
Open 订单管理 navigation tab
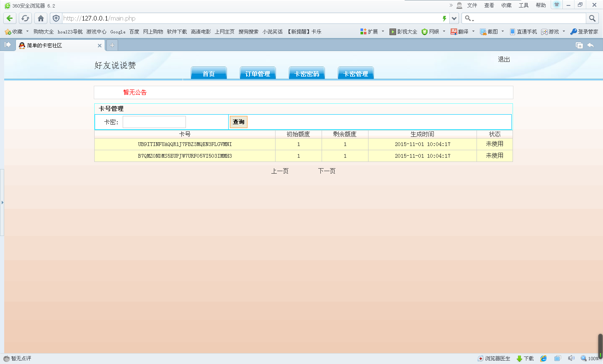(x=258, y=73)
